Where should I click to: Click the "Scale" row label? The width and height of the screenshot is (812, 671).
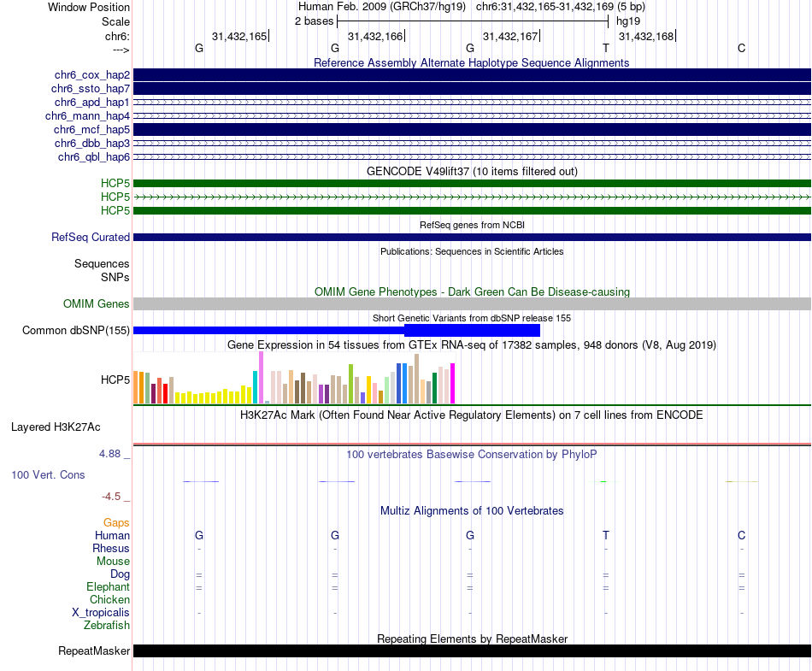point(115,21)
